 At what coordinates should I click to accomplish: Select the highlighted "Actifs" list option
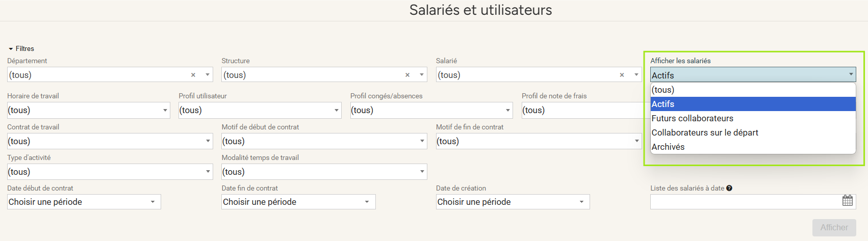753,104
